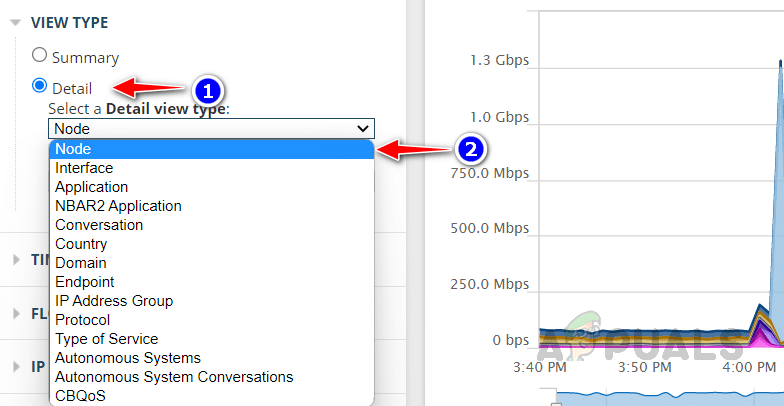Select the Detail radio button
Viewport: 784px width, 406px height.
coord(40,86)
